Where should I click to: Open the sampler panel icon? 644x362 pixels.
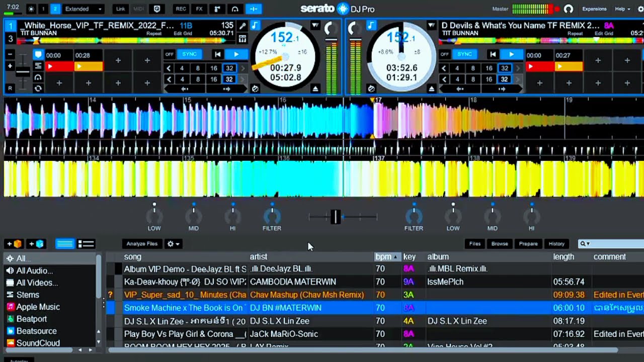click(x=217, y=9)
